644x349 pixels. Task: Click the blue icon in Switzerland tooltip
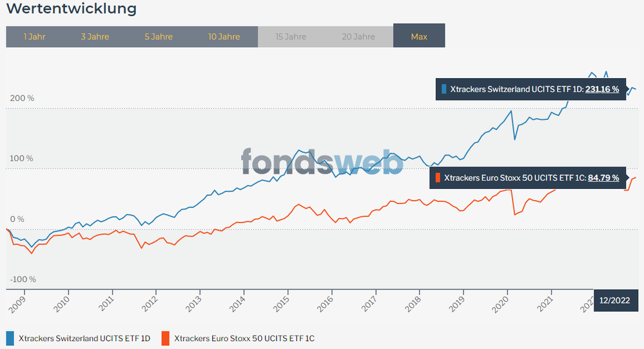[x=444, y=90]
